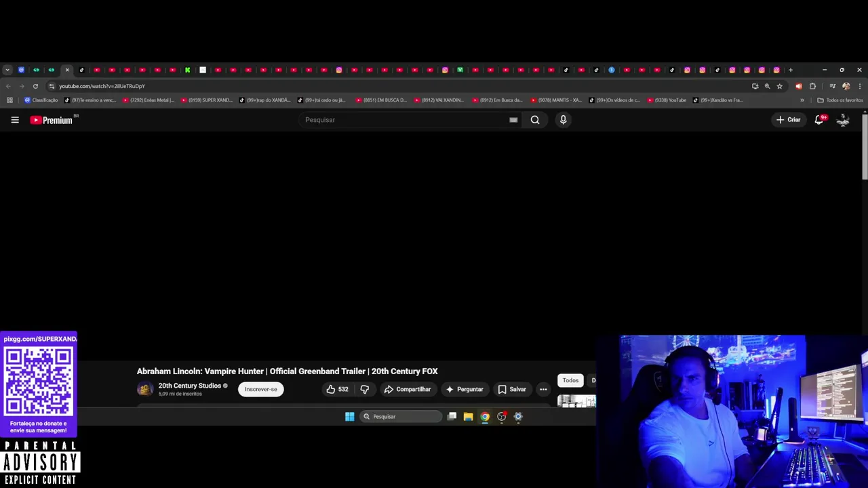Viewport: 868px width, 488px height.
Task: Open the YouTube account avatar menu
Action: tap(843, 120)
